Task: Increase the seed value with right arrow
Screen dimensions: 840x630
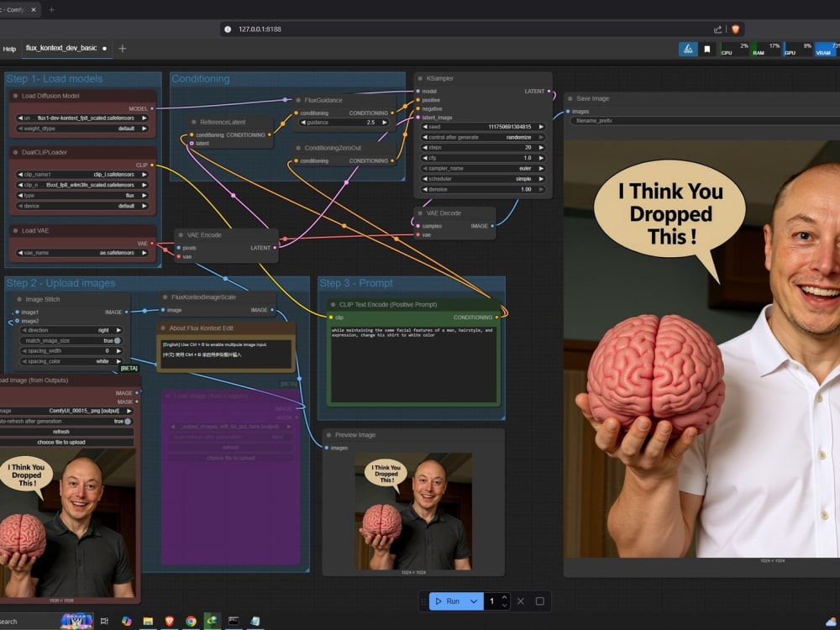Action: [x=541, y=127]
